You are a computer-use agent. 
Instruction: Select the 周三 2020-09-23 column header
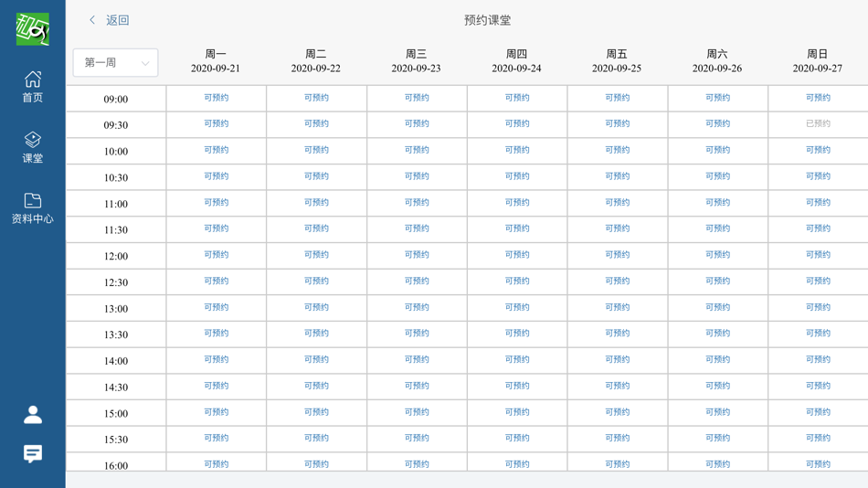click(416, 61)
